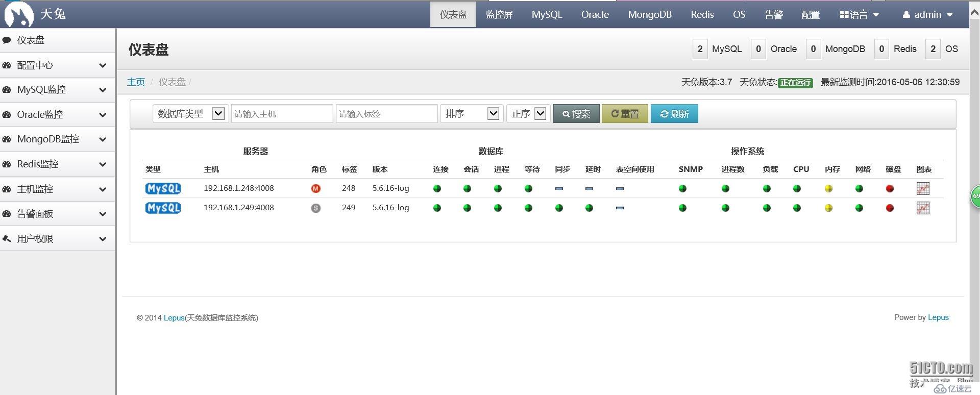Focus the 请输入主机 host field
Viewport: 980px width, 395px height.
(x=282, y=114)
